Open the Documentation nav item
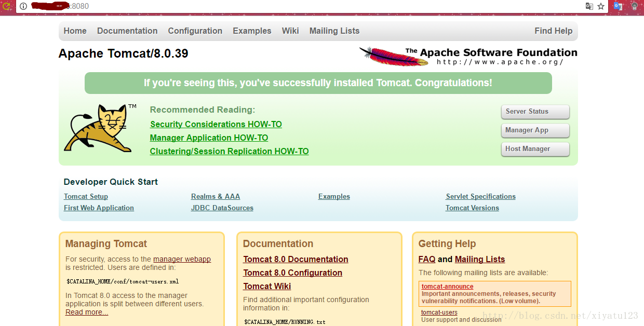The width and height of the screenshot is (644, 326). pos(127,31)
